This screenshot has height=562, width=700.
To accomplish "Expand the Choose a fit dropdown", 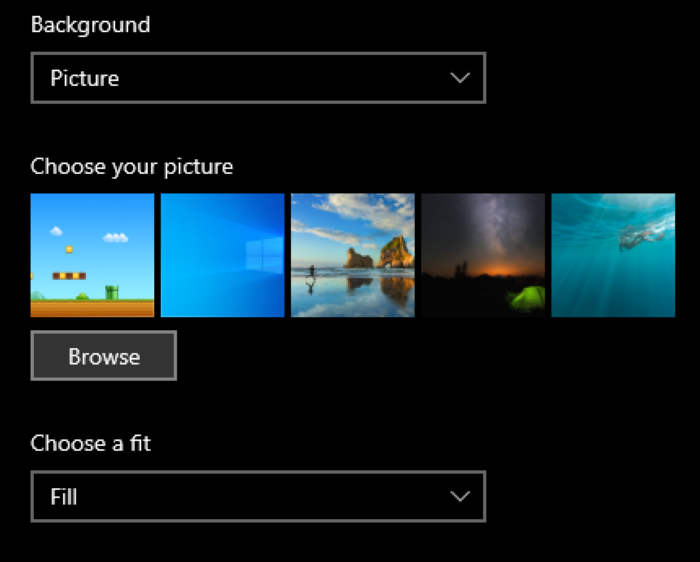I will (258, 496).
